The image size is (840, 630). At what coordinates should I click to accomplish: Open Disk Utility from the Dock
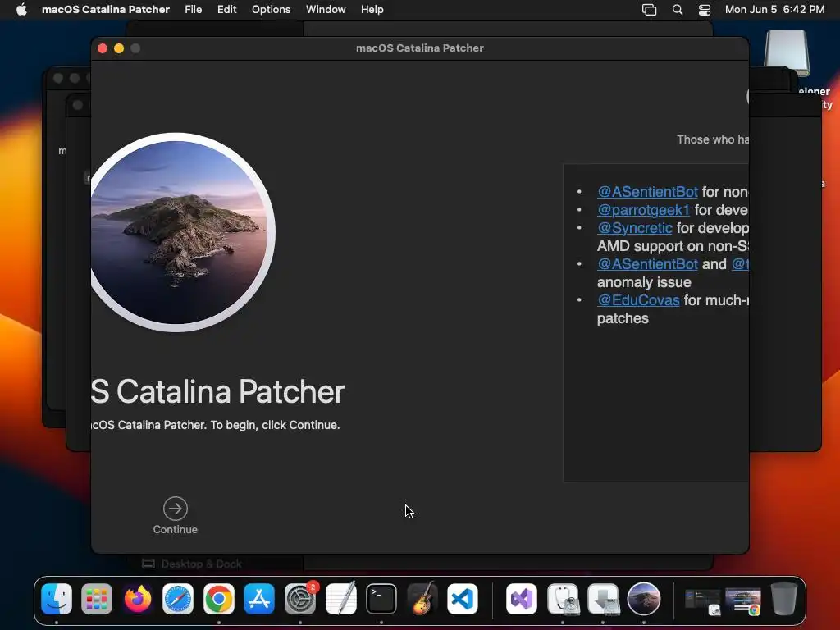tap(563, 599)
